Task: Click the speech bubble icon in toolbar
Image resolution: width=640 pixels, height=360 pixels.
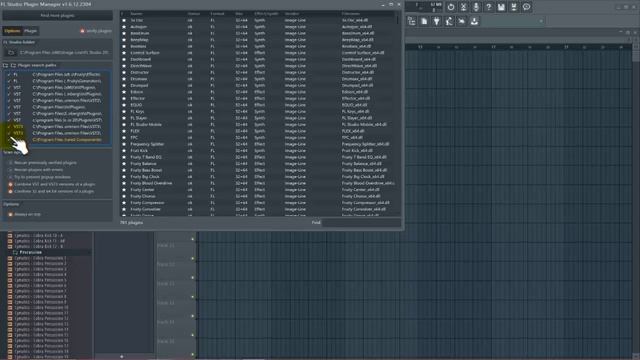Action: 527,7
